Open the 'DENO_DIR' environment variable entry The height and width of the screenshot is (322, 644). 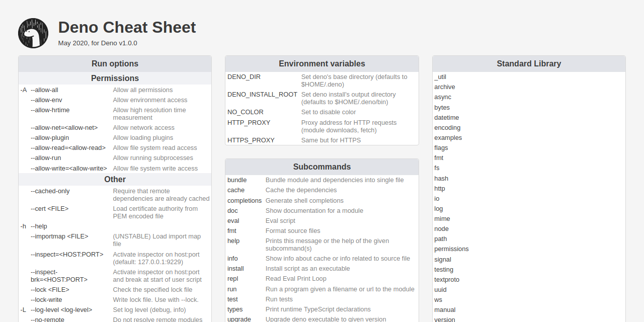click(x=244, y=76)
